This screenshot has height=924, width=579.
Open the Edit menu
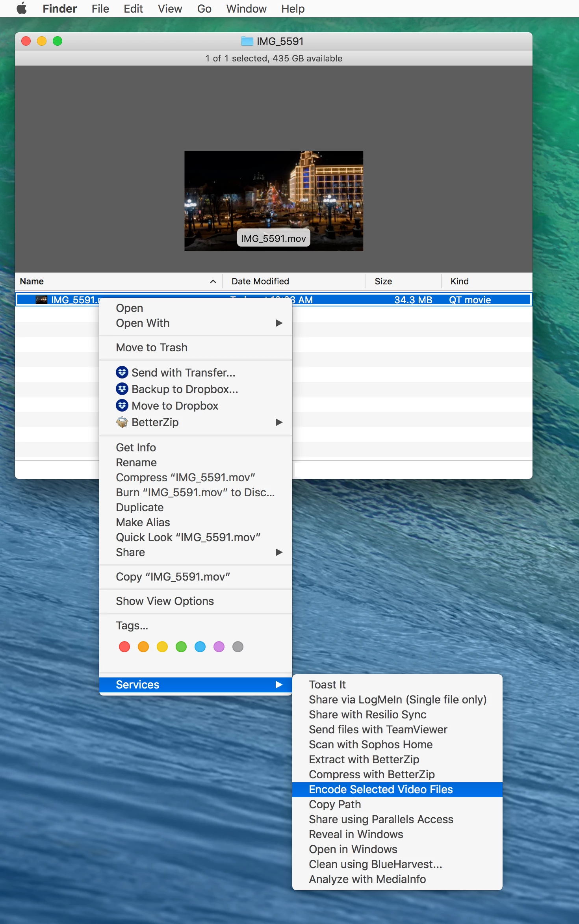(133, 9)
